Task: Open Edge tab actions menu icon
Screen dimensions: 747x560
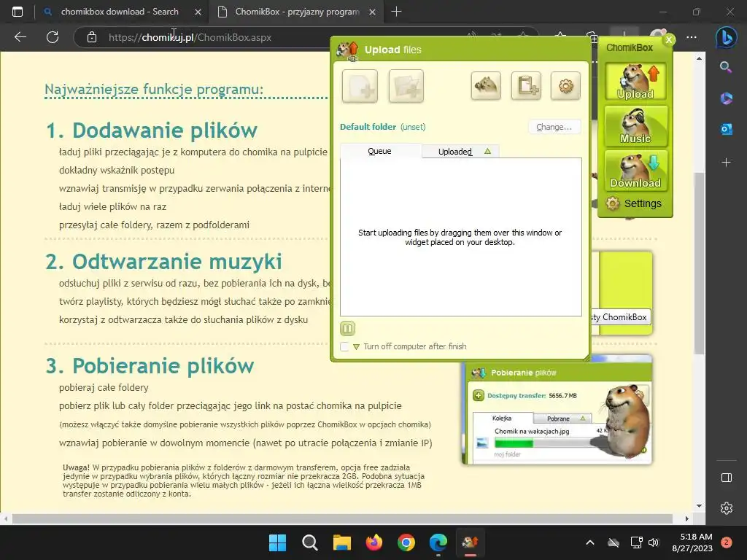Action: (x=18, y=12)
